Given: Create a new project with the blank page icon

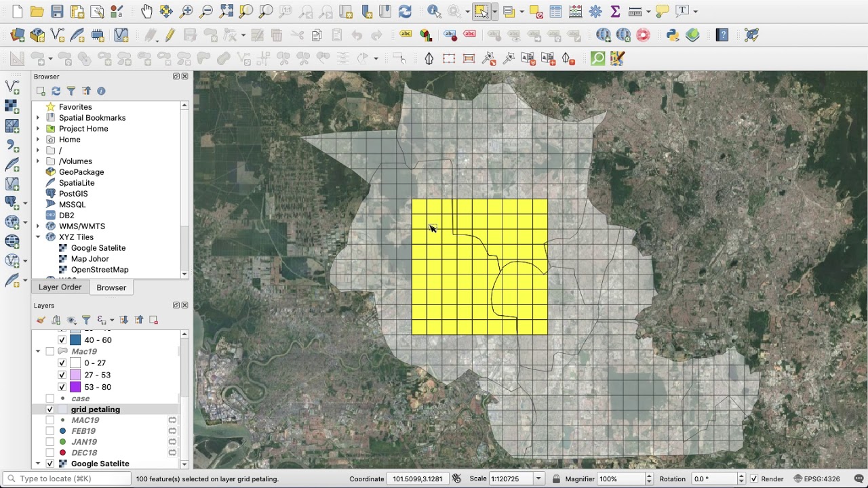Looking at the screenshot, I should point(17,12).
